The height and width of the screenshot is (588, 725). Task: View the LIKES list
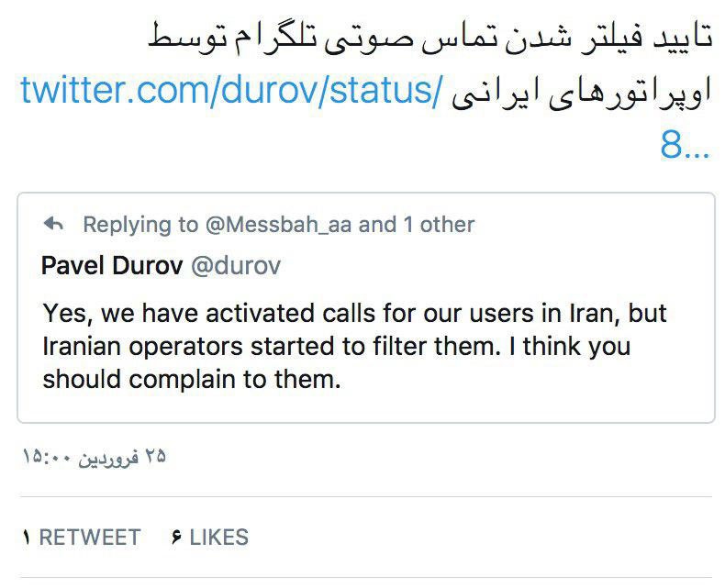click(218, 538)
